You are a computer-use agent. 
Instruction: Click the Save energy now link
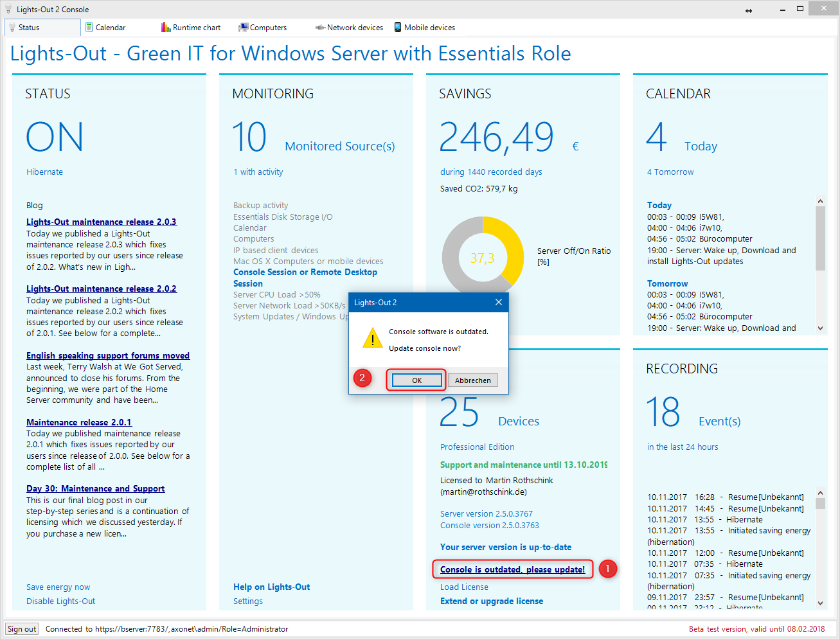pyautogui.click(x=58, y=587)
